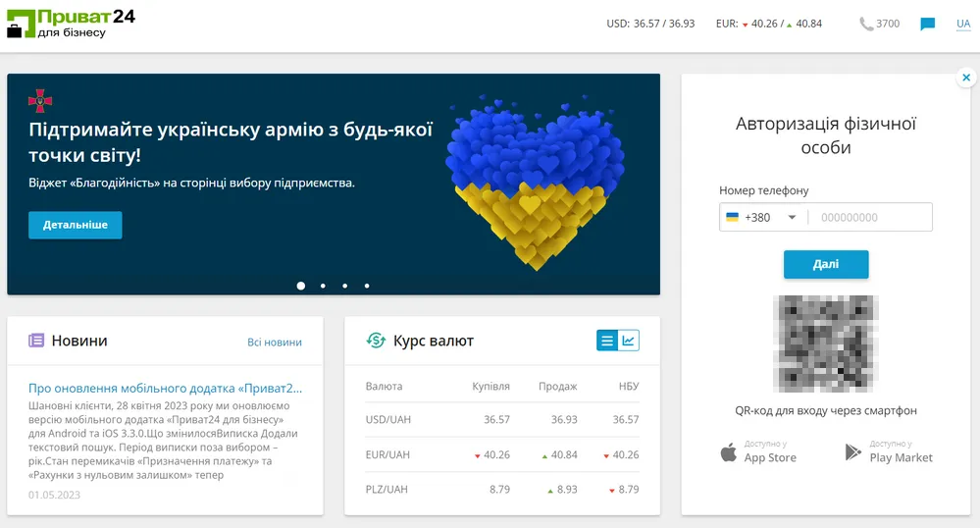
Task: Click the НБУ column header
Action: [629, 386]
